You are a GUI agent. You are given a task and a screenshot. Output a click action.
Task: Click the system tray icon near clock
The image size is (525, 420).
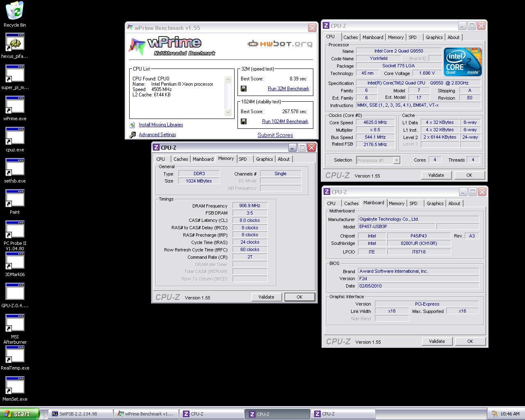(x=494, y=414)
